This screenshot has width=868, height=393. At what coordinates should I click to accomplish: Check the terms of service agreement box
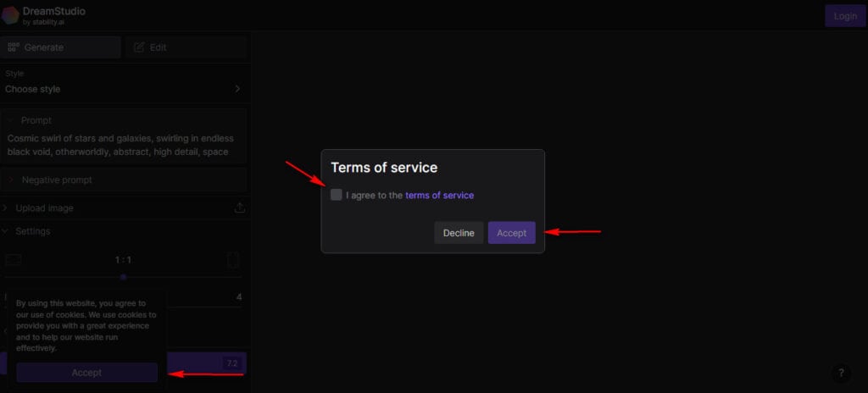337,195
